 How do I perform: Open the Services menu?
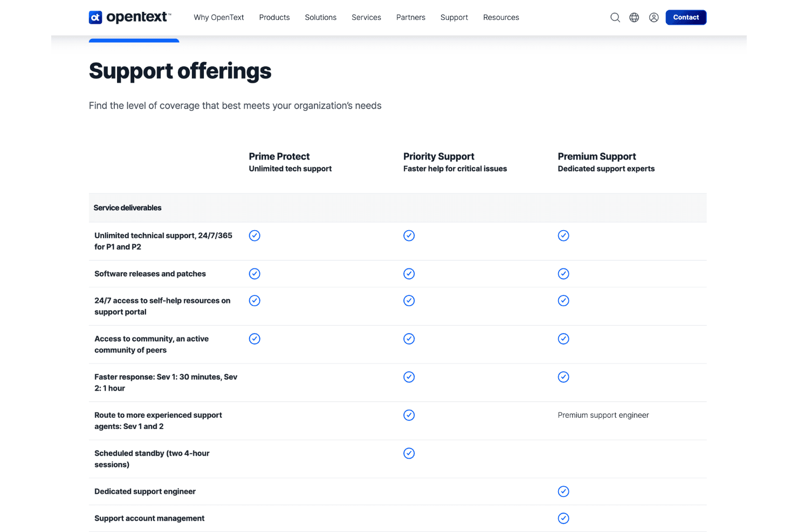click(367, 17)
